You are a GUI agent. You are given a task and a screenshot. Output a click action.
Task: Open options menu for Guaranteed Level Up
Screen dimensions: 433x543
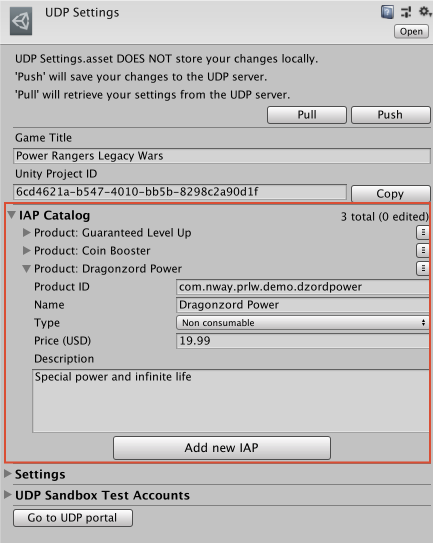423,233
